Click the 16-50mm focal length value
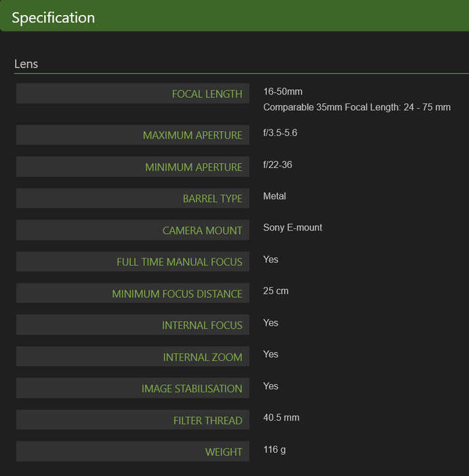 pyautogui.click(x=283, y=91)
